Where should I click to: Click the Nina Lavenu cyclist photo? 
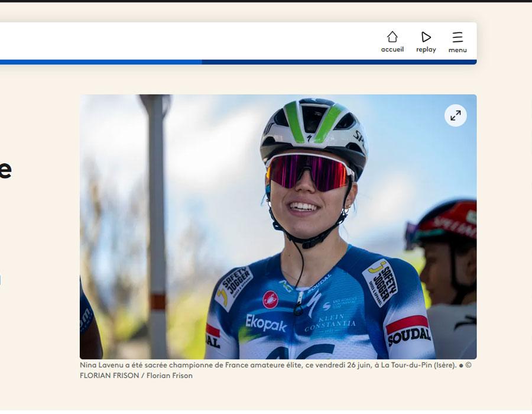278,227
